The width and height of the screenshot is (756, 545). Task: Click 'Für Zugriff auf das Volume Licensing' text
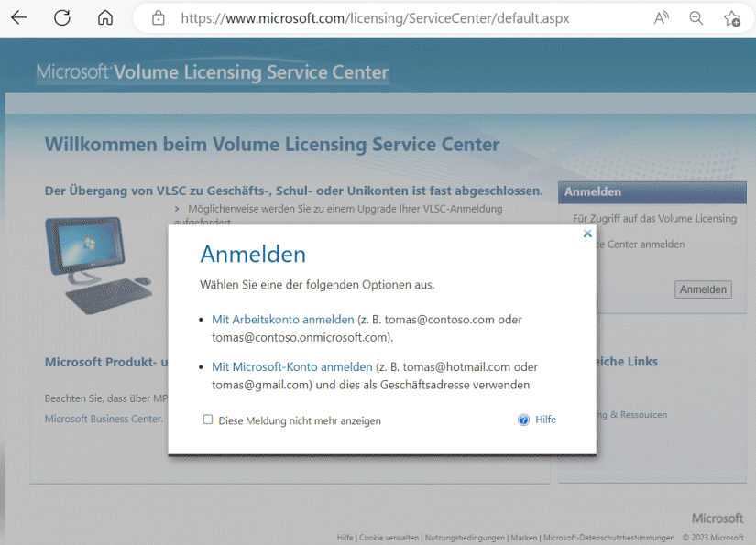point(655,218)
